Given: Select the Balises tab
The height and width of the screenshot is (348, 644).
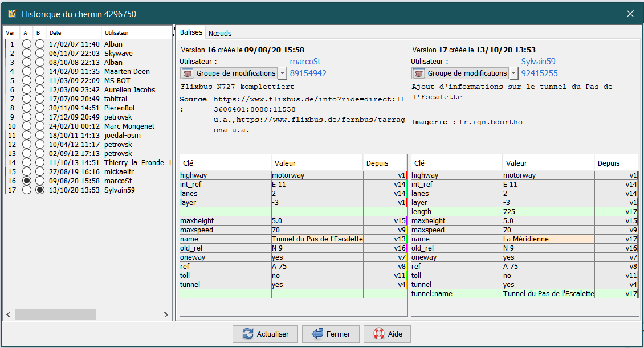Looking at the screenshot, I should click(x=191, y=32).
